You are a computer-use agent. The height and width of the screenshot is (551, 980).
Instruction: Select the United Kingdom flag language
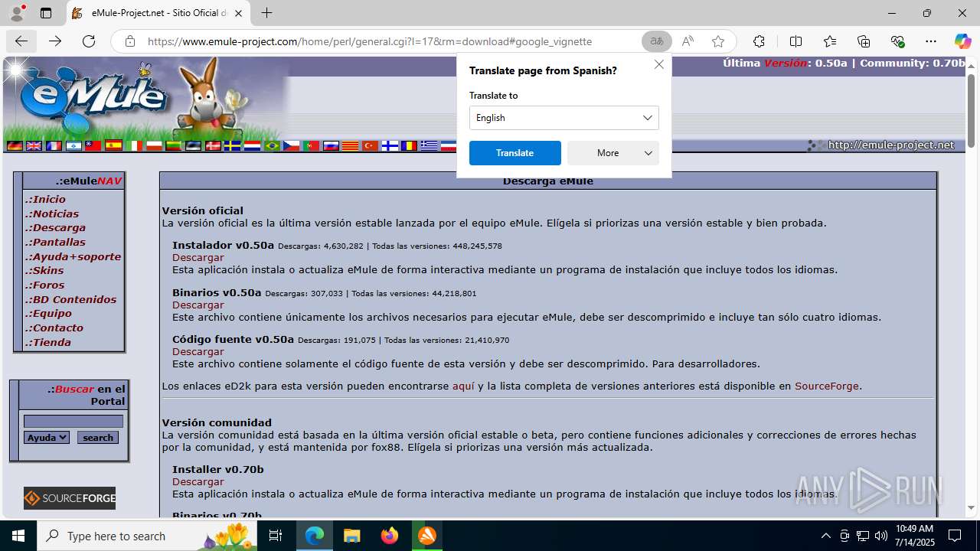click(x=34, y=145)
